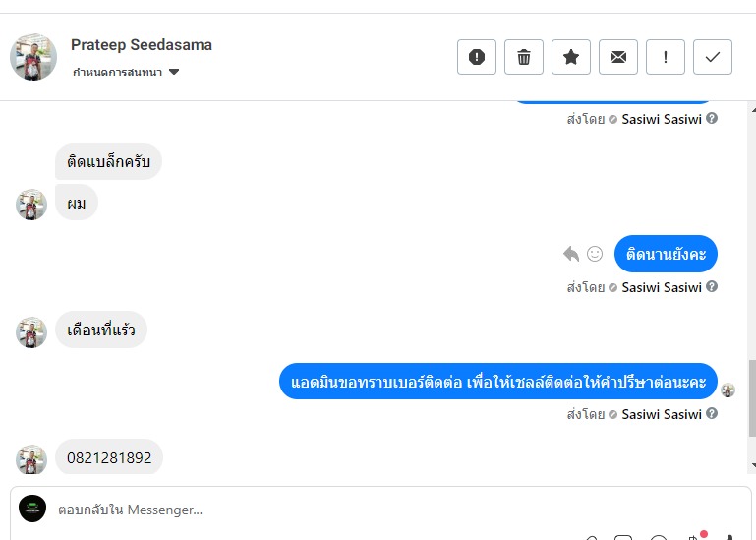This screenshot has width=756, height=540.
Task: Mark conversation done with the checkmark button
Action: (x=713, y=57)
